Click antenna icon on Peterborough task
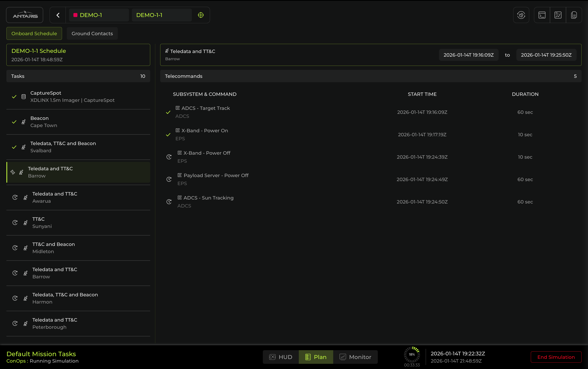 tap(26, 323)
